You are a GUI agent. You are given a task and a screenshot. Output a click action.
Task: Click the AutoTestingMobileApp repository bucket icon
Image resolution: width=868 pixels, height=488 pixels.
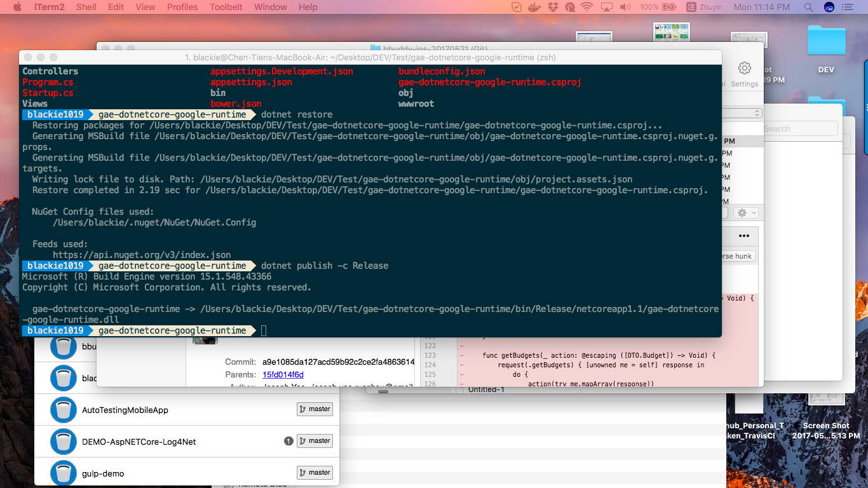64,410
